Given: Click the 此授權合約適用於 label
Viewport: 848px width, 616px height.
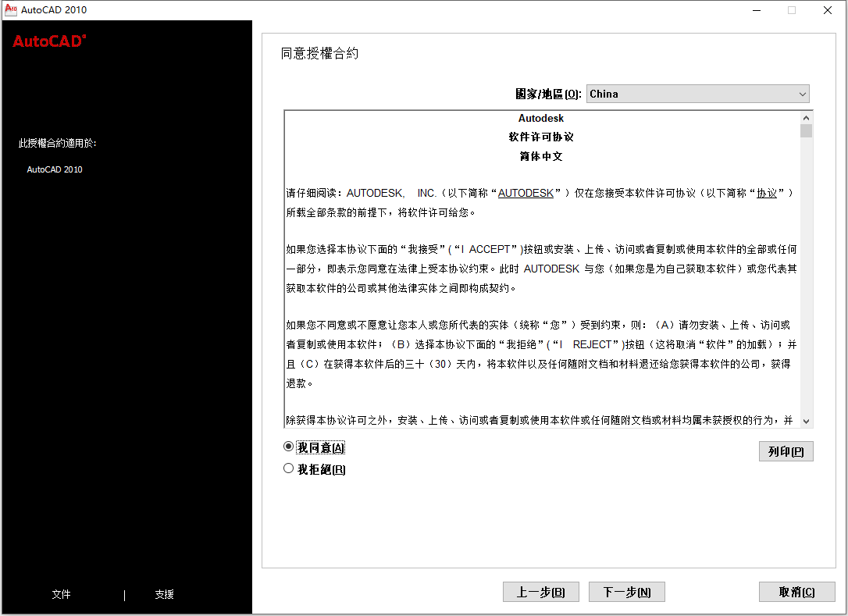Looking at the screenshot, I should tap(57, 143).
